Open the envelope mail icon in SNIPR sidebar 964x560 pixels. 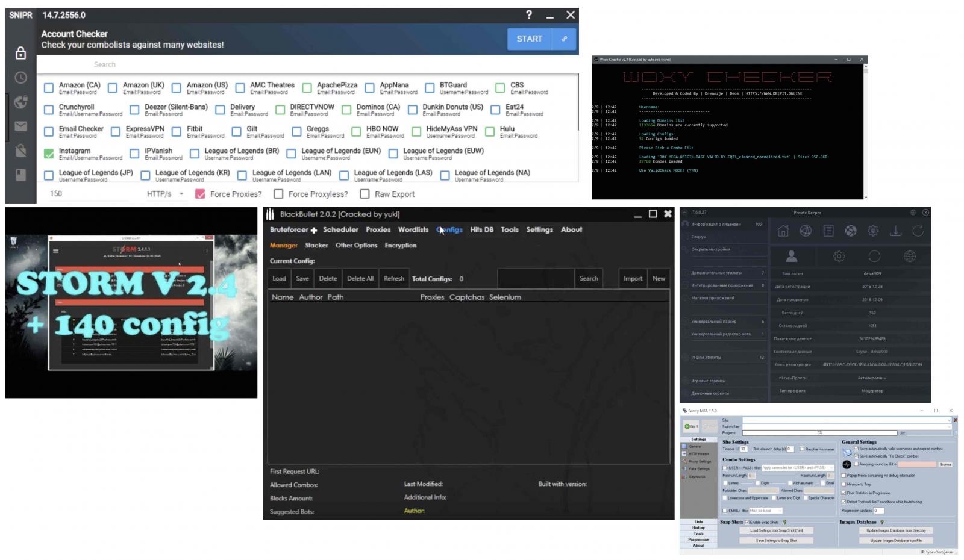[x=20, y=126]
